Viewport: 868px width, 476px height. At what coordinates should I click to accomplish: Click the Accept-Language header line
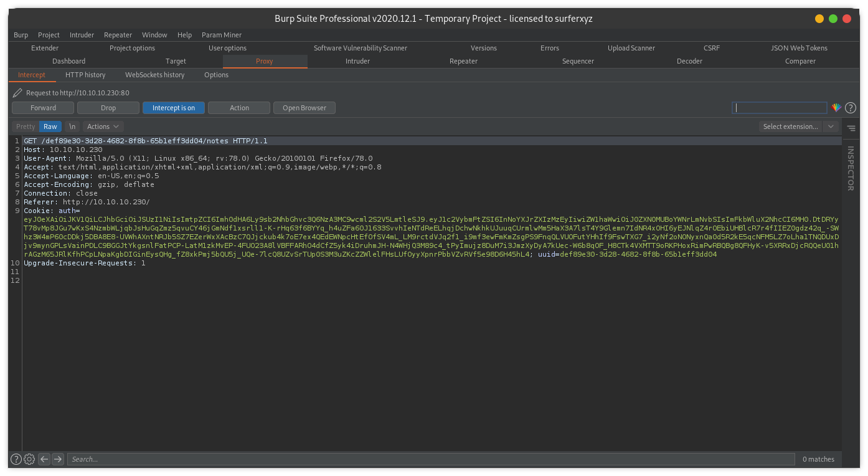[91, 176]
